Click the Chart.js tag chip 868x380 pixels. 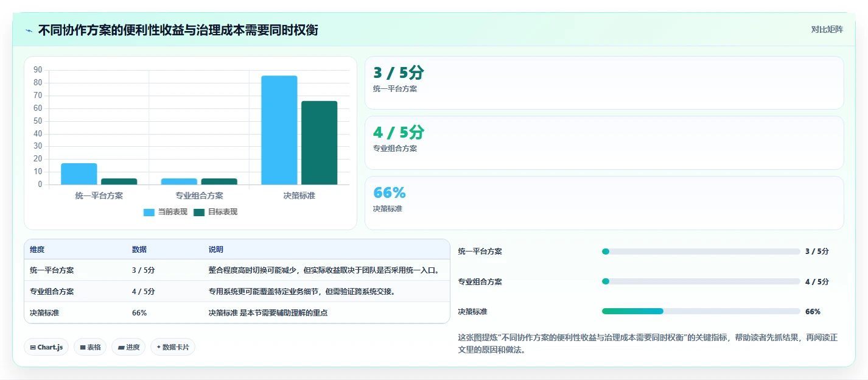pyautogui.click(x=46, y=347)
